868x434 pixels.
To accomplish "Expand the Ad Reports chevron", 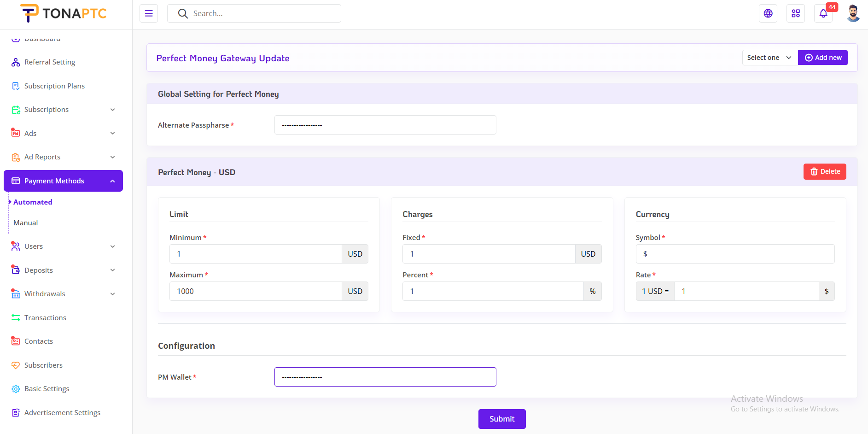I will tap(113, 157).
